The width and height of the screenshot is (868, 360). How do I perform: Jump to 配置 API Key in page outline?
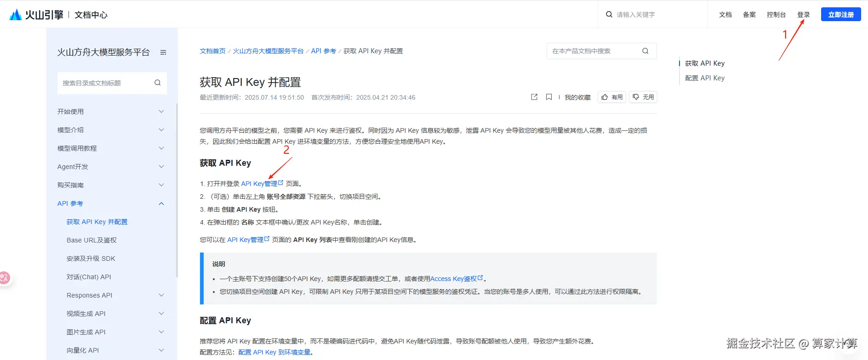pyautogui.click(x=705, y=78)
